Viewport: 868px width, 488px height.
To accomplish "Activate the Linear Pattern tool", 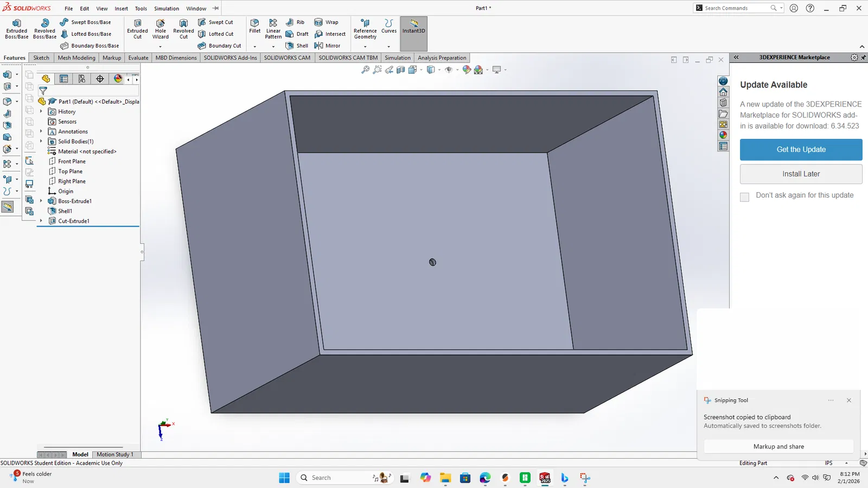I will pos(273,29).
